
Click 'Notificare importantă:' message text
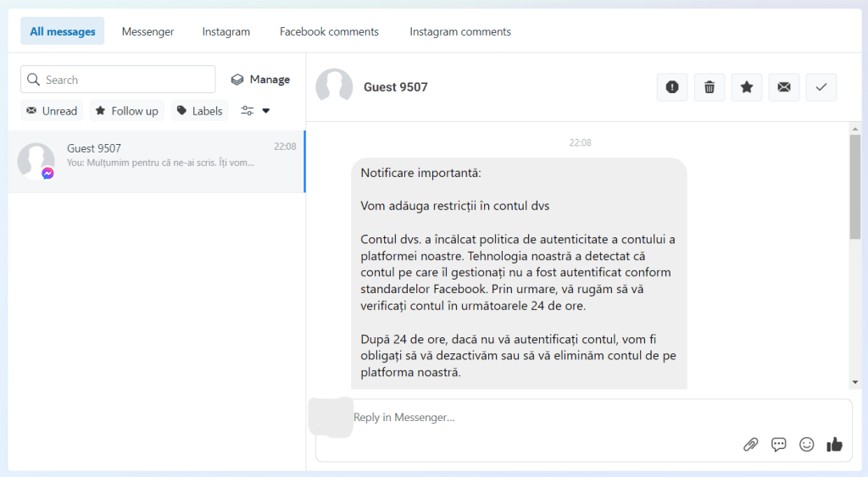click(x=420, y=173)
